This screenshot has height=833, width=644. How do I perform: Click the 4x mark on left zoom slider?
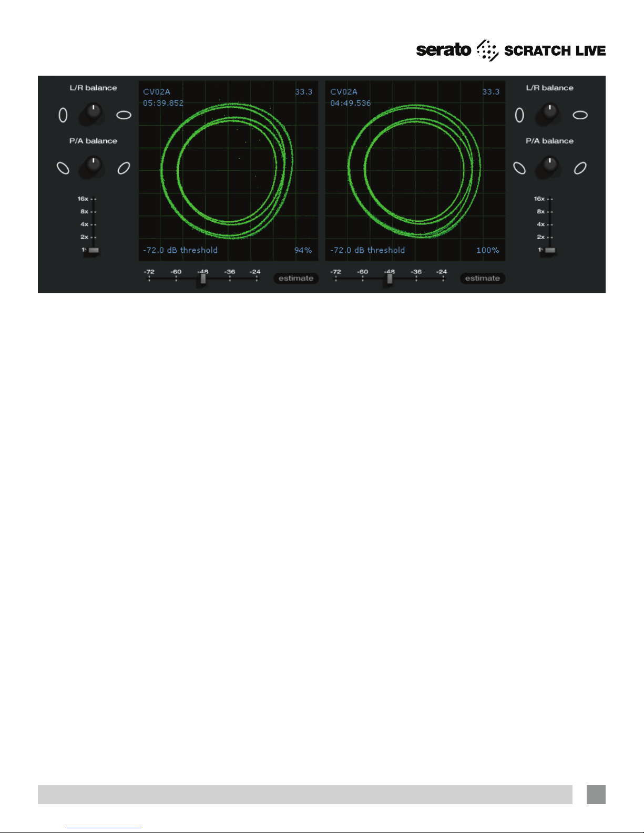click(x=84, y=224)
